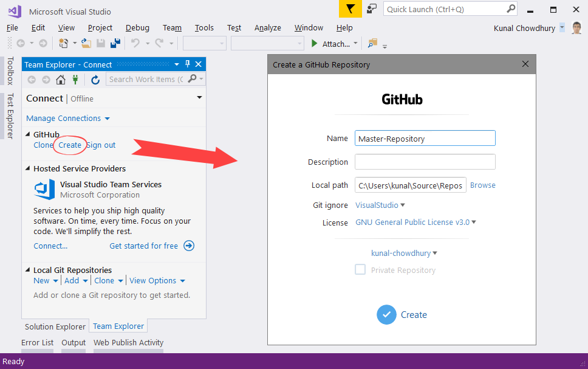This screenshot has width=588, height=369.
Task: Open the Team menu
Action: pos(172,28)
